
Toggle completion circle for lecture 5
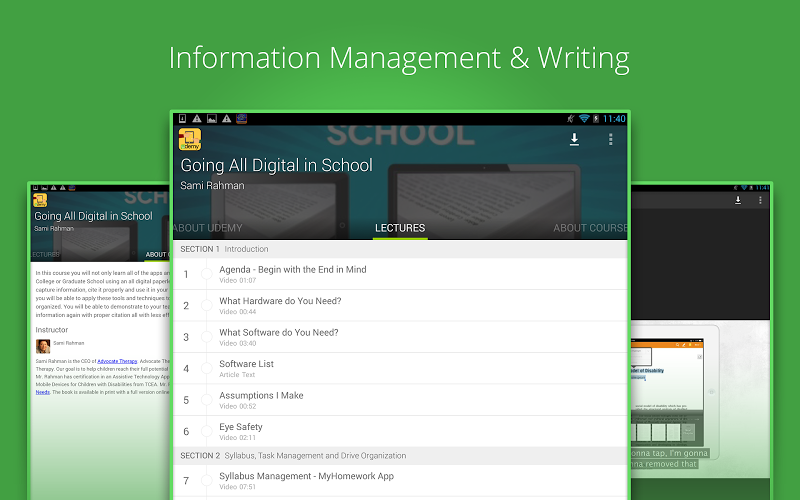pyautogui.click(x=207, y=400)
